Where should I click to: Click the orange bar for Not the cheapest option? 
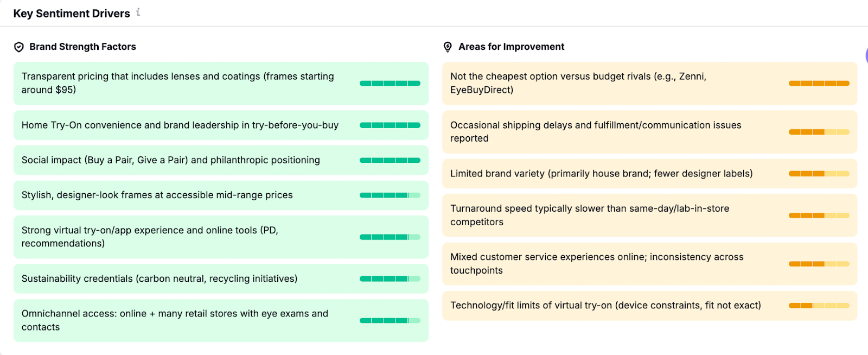click(x=819, y=84)
